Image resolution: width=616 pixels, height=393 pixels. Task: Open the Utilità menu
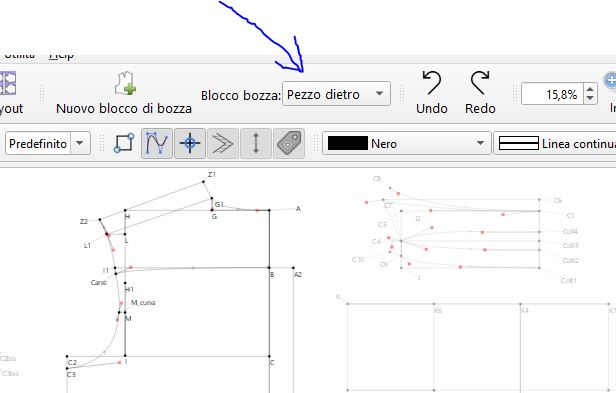[x=18, y=55]
